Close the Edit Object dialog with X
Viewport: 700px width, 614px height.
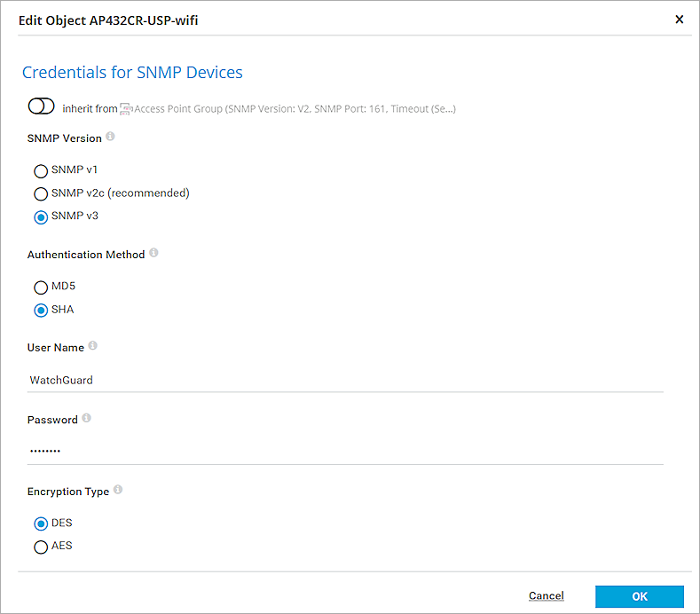pos(680,19)
